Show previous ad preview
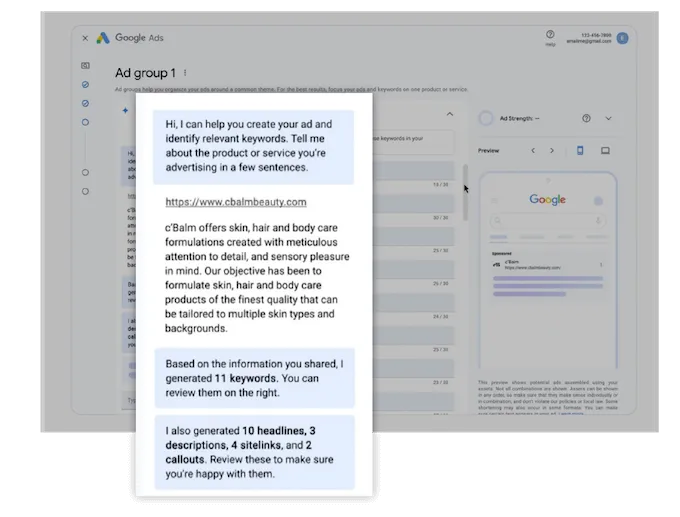The height and width of the screenshot is (517, 680). pos(533,151)
